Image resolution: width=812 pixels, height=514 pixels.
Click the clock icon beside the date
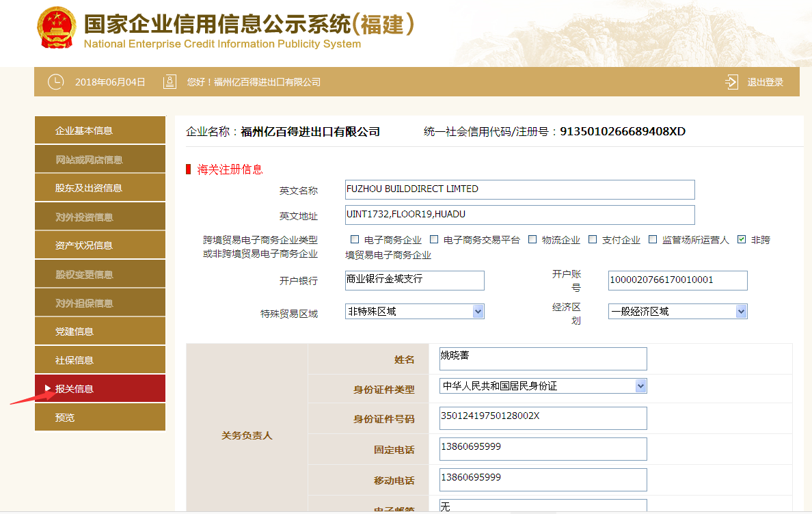pos(55,82)
